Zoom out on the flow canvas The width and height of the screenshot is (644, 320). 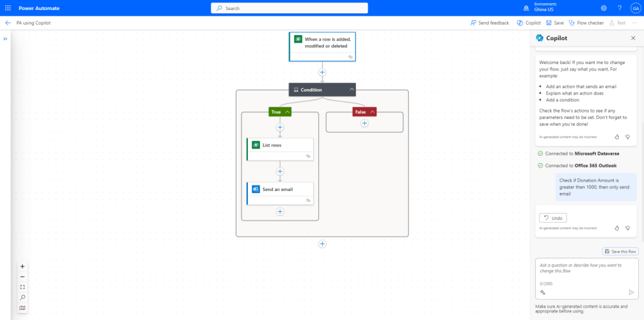[23, 277]
